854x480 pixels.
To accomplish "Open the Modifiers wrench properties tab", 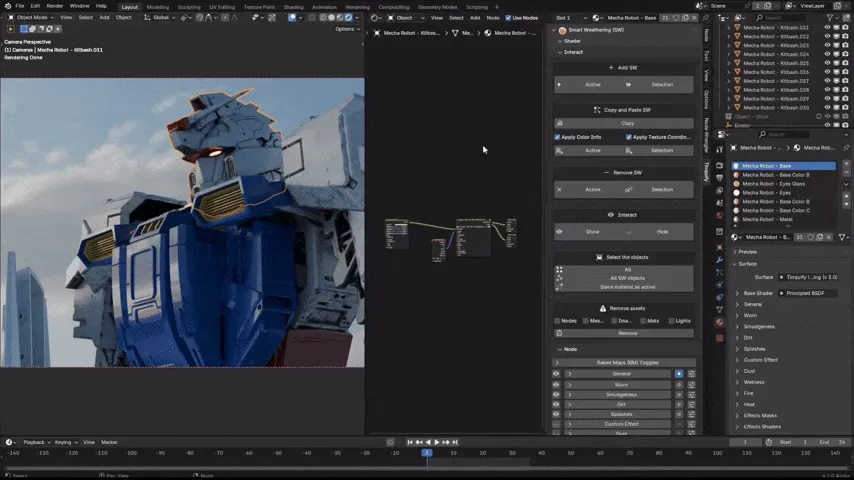I will tap(719, 260).
